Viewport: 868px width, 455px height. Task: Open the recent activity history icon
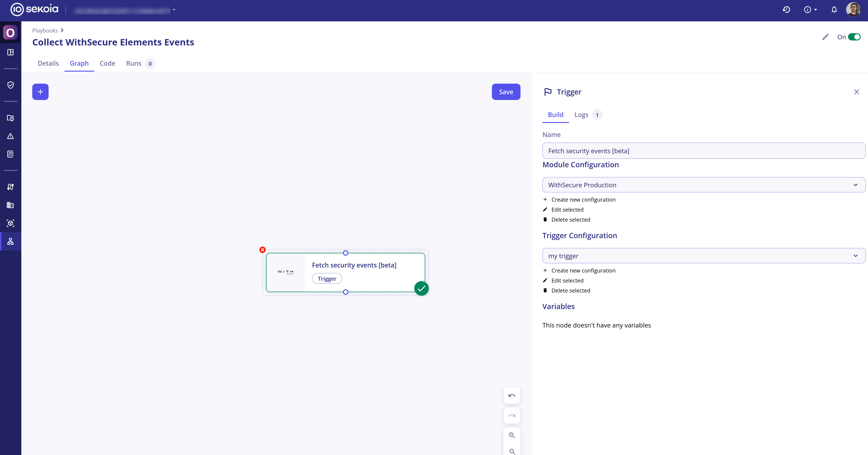[786, 10]
